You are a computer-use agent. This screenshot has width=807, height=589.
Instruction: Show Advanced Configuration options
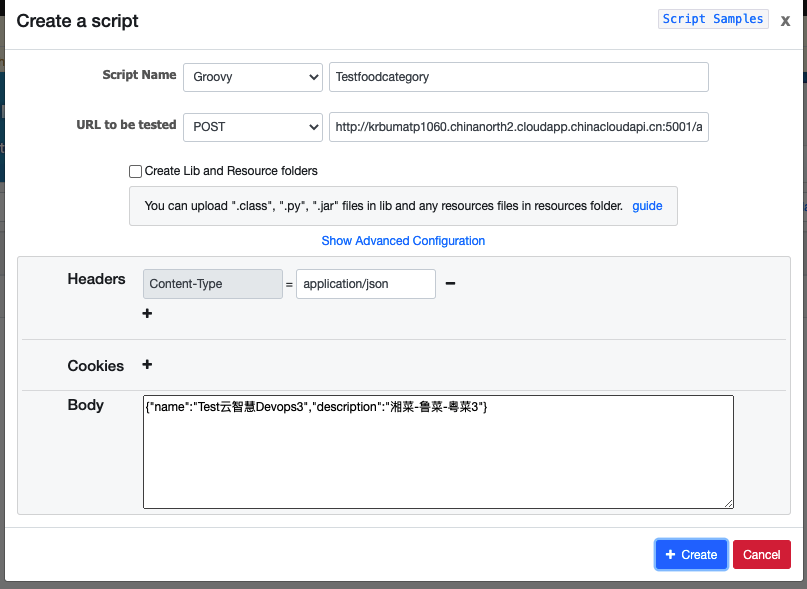click(403, 241)
